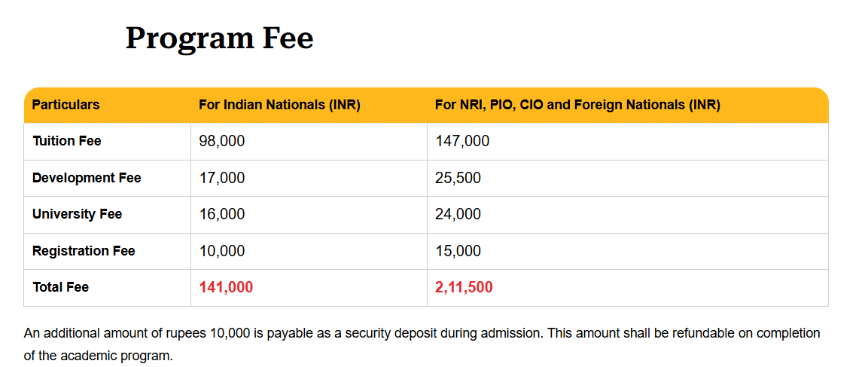Select the 16,000 university fee value
Viewport: 868px width, 367px height.
[222, 214]
